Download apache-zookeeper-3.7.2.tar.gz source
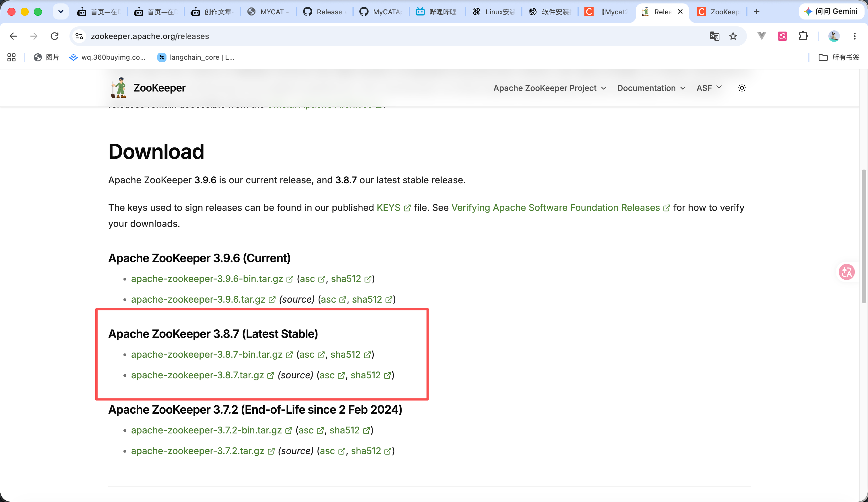The width and height of the screenshot is (868, 502). [x=203, y=451]
